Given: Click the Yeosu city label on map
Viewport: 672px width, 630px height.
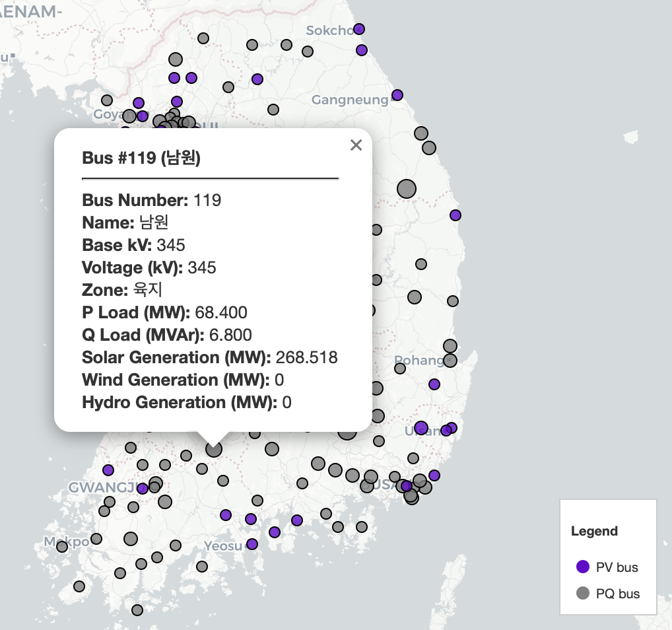Looking at the screenshot, I should coord(222,546).
